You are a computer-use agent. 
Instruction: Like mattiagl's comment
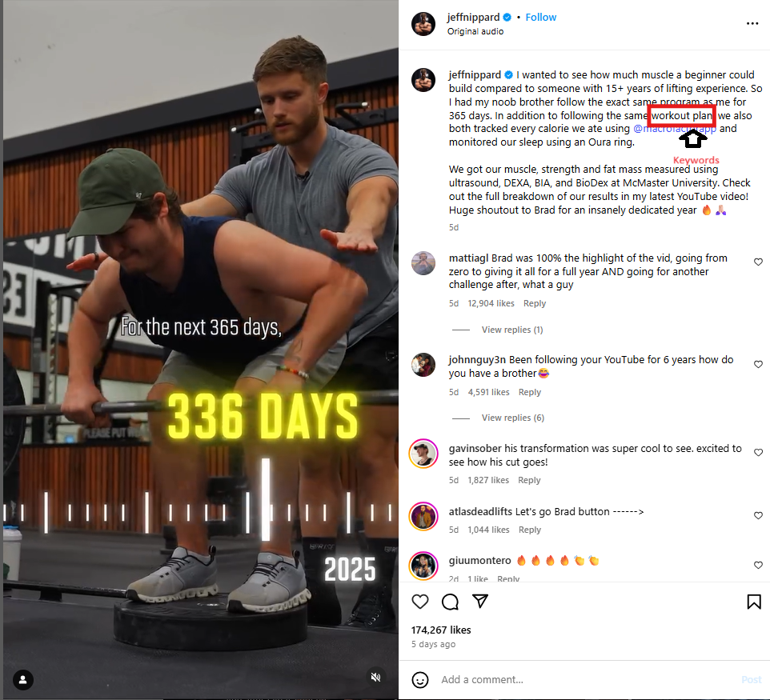(758, 262)
